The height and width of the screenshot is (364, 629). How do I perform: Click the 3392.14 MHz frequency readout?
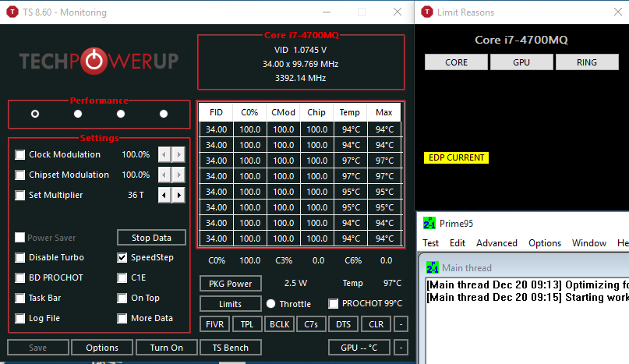click(300, 78)
